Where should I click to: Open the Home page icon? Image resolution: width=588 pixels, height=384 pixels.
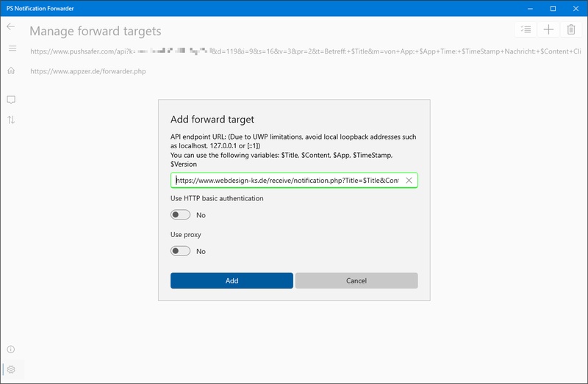click(11, 70)
